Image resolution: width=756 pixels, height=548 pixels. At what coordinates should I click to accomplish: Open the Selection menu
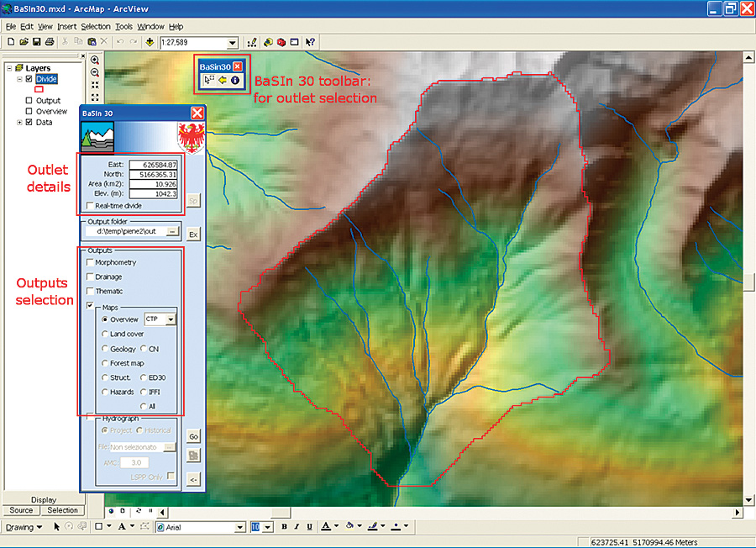95,27
